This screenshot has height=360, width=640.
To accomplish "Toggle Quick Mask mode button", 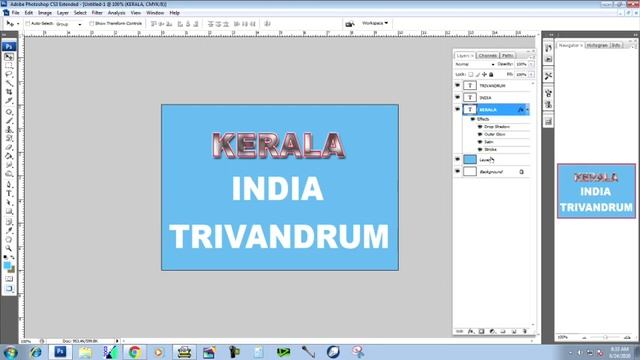I will coord(9,279).
